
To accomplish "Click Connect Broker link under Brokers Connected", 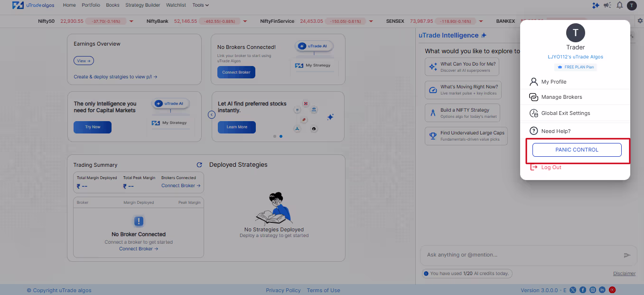I will [x=181, y=186].
